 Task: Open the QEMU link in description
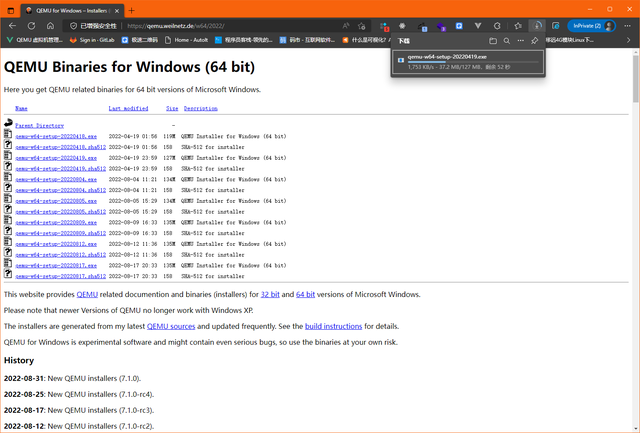point(87,294)
